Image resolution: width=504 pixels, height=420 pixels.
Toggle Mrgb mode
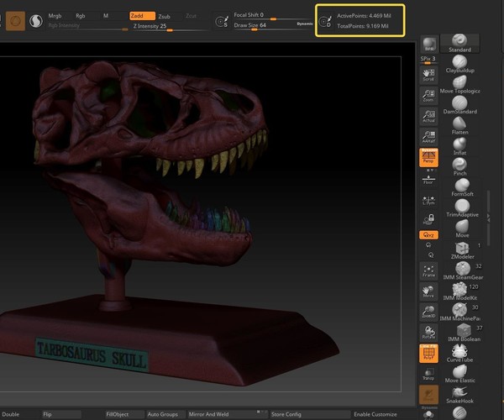coord(55,16)
